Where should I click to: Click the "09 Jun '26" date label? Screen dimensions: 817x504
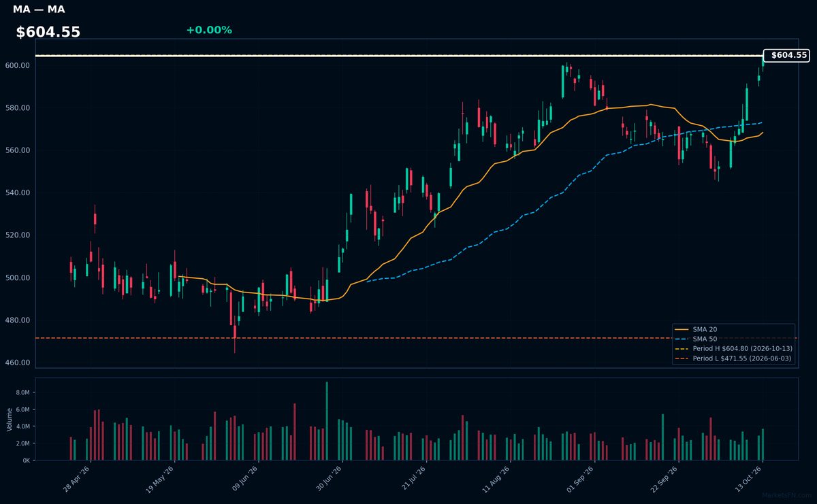246,480
